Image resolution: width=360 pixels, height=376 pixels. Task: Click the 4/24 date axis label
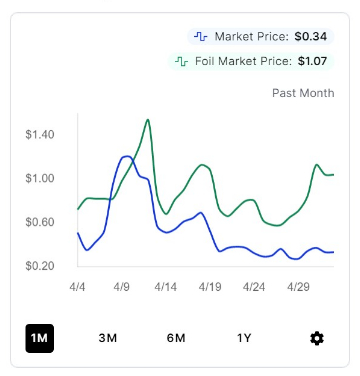pos(254,287)
